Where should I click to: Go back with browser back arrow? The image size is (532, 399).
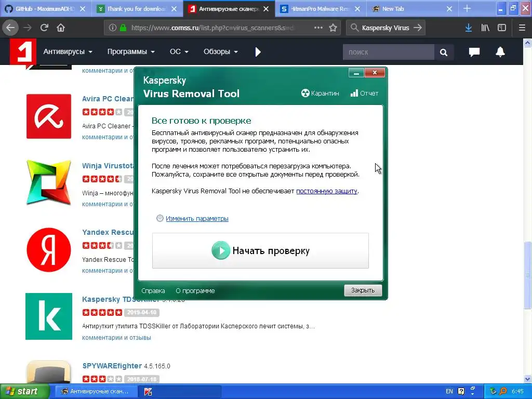click(x=10, y=28)
